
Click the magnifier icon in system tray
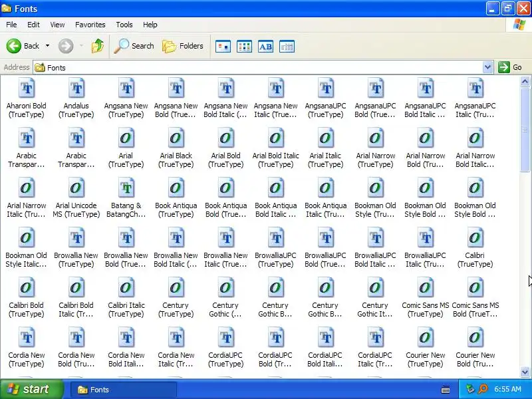(483, 389)
